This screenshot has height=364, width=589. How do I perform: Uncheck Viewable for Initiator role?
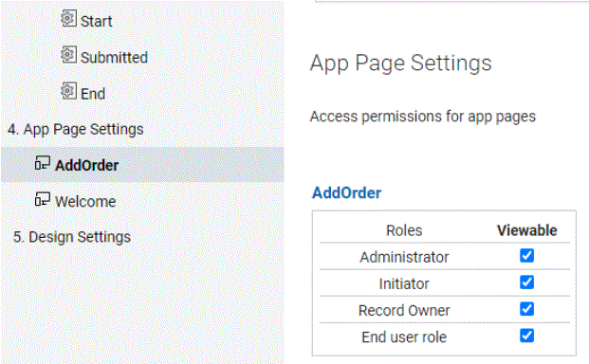click(526, 282)
